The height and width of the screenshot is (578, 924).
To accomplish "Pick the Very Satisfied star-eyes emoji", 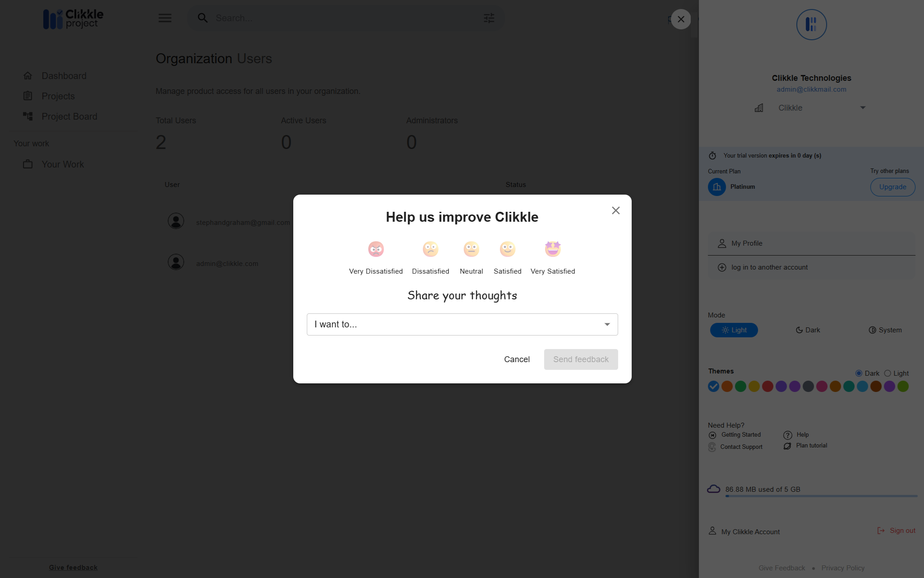I will 552,249.
